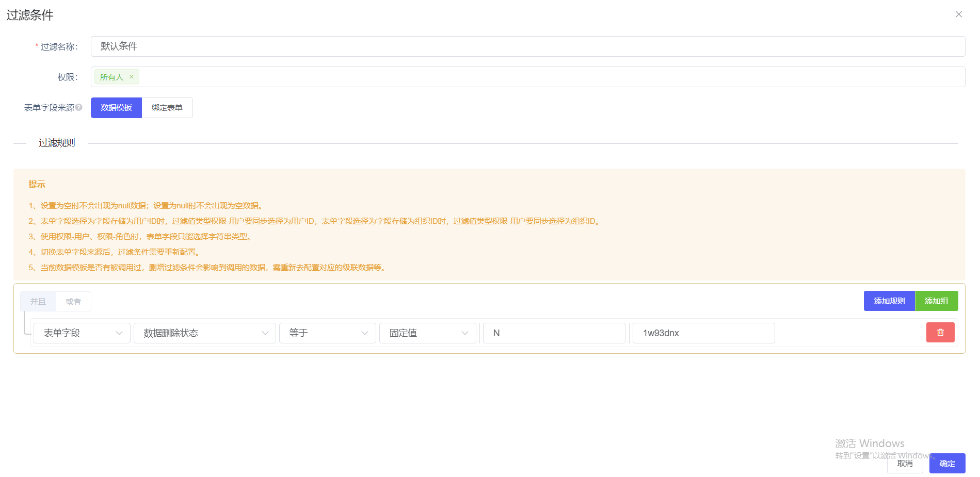The image size is (980, 477).
Task: Open the 等于 operator dropdown
Action: [x=327, y=333]
